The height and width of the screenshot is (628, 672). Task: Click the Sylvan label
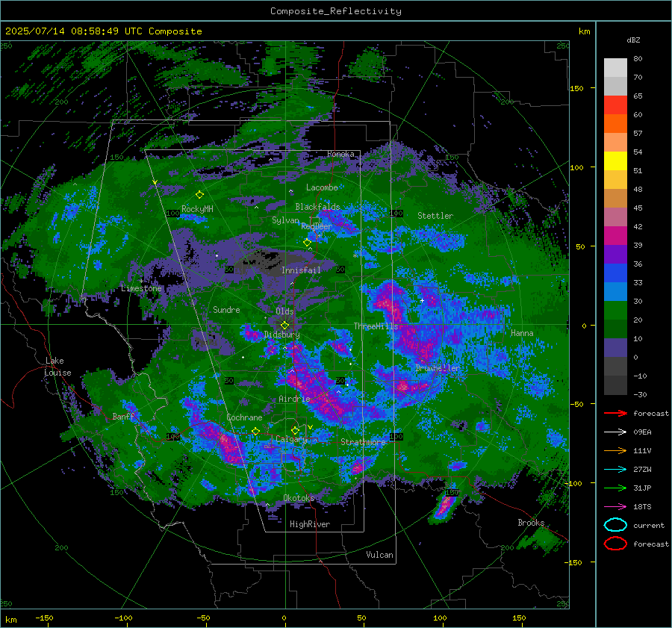tap(285, 220)
